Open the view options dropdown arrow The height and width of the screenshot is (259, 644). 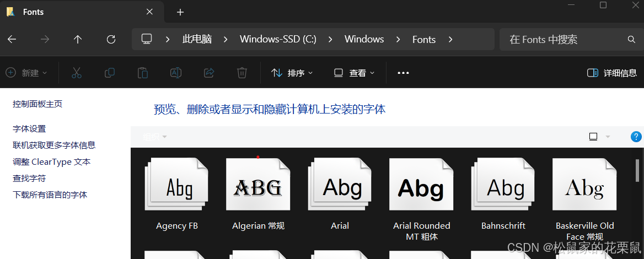[608, 137]
